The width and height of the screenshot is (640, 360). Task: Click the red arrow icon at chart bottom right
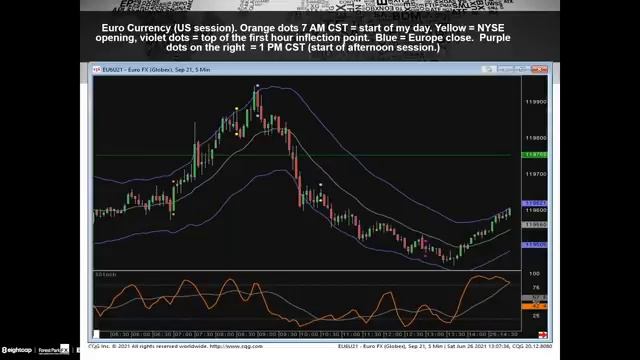click(542, 335)
